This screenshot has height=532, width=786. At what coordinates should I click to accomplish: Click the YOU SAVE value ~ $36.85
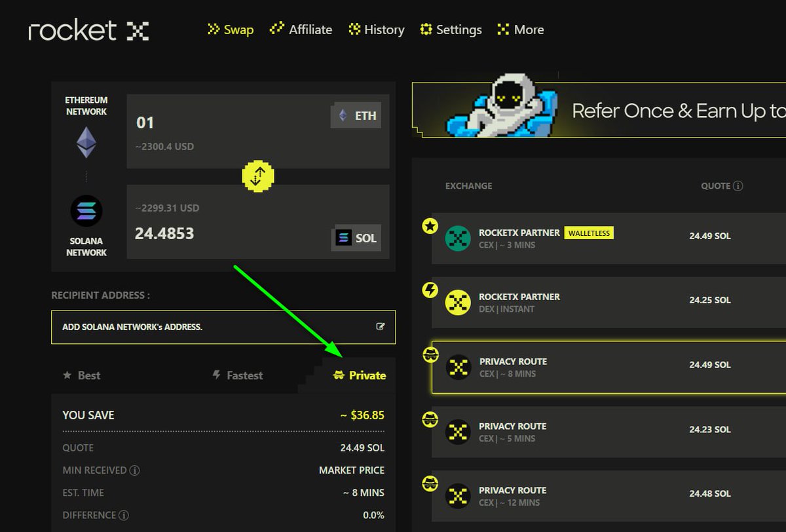click(363, 415)
